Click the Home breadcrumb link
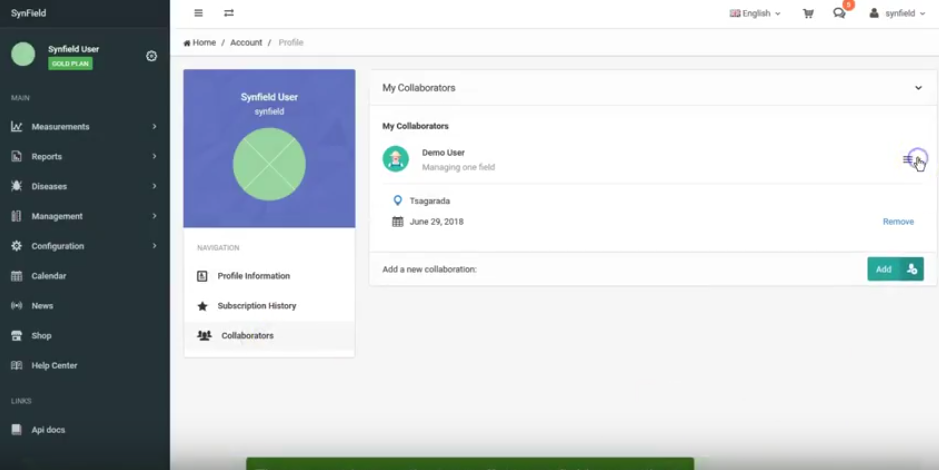The width and height of the screenshot is (939, 470). pos(199,43)
